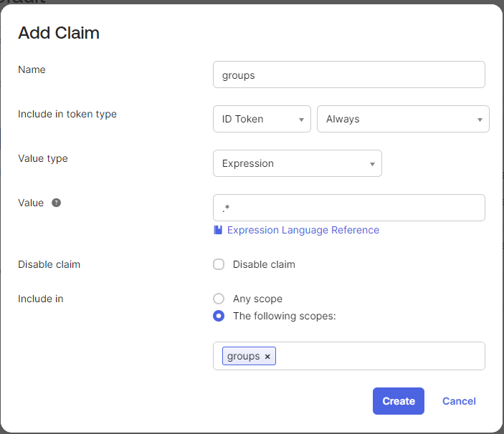The height and width of the screenshot is (434, 504).
Task: Create the new claim
Action: tap(399, 401)
